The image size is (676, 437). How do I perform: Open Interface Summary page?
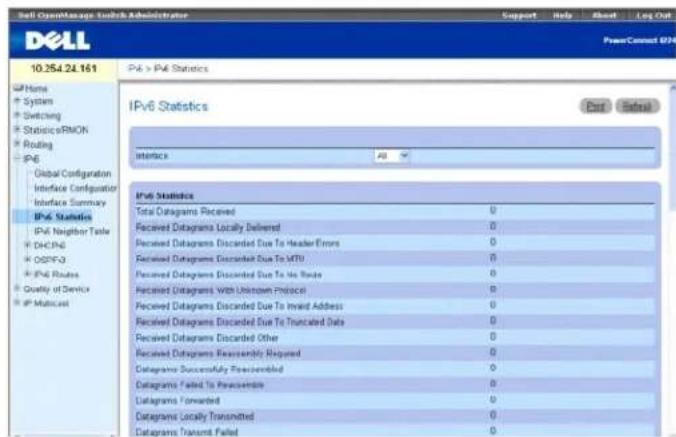(70, 202)
